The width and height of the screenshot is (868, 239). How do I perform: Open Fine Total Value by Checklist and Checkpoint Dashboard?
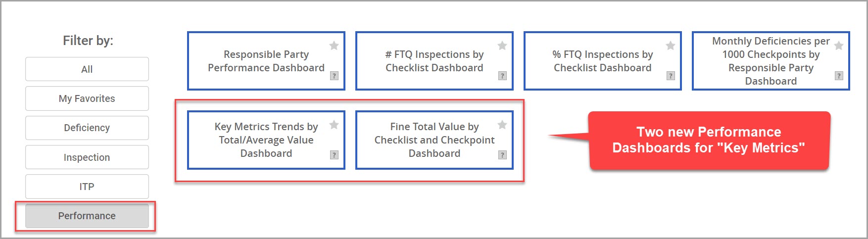coord(434,140)
